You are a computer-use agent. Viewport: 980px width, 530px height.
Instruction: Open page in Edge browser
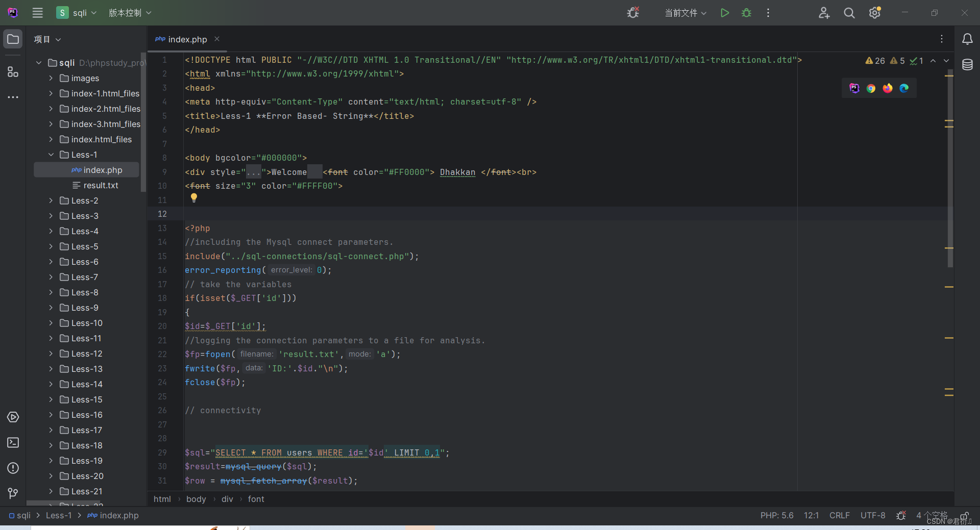pyautogui.click(x=904, y=88)
